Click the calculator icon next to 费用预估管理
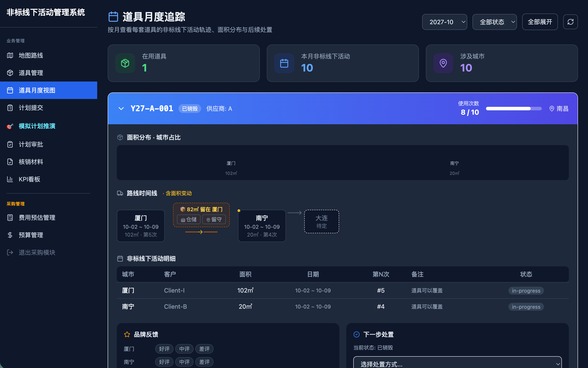This screenshot has width=588, height=368. click(x=10, y=218)
